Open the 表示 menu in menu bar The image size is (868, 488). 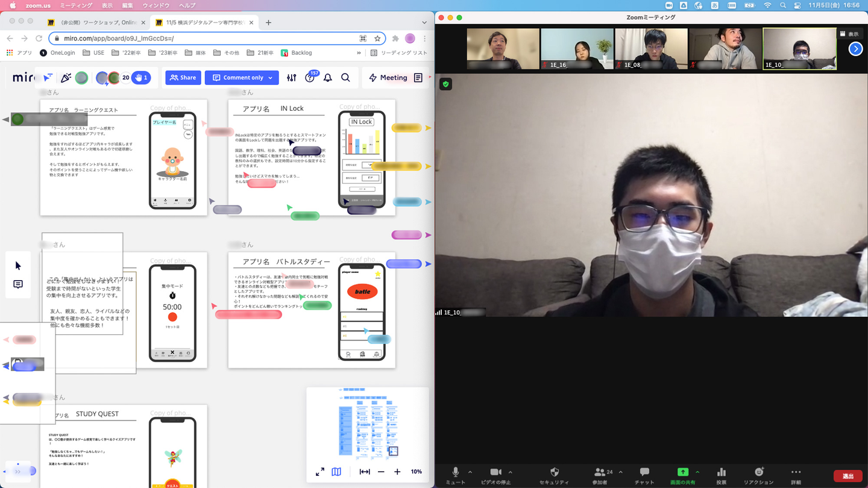coord(107,5)
